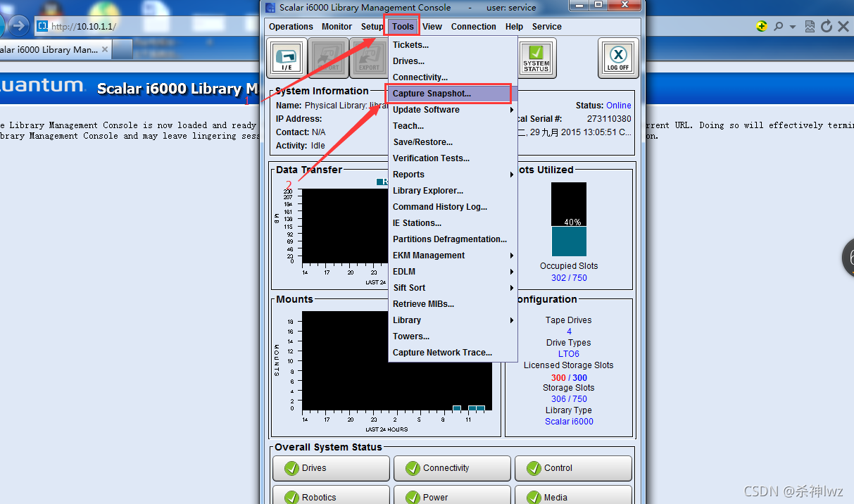The width and height of the screenshot is (854, 504).
Task: Click the Online status value
Action: point(619,106)
